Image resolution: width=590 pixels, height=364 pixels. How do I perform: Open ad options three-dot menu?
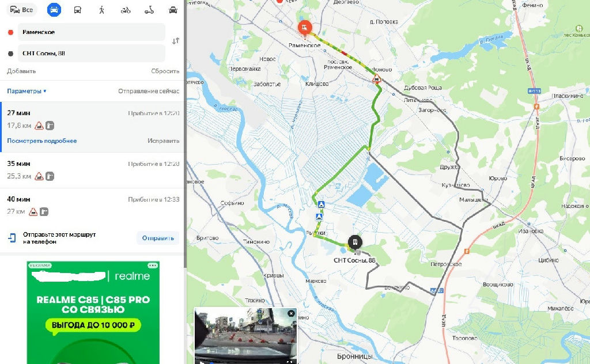coord(153,266)
